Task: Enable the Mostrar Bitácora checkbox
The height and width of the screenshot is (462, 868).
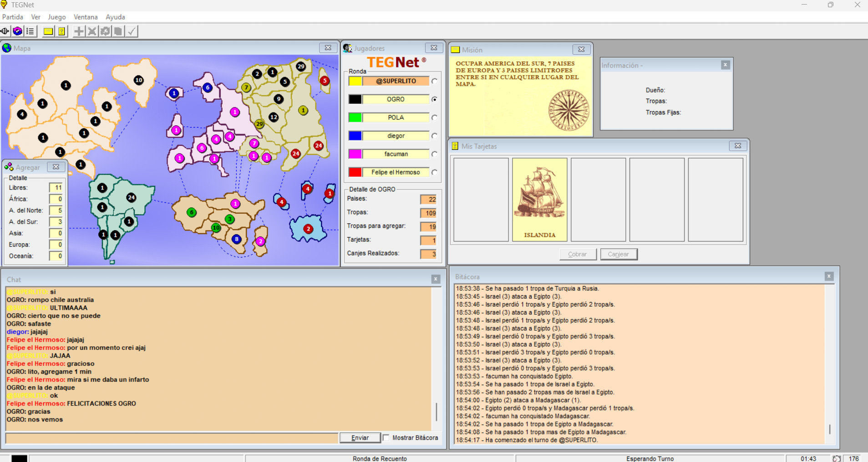Action: click(386, 437)
